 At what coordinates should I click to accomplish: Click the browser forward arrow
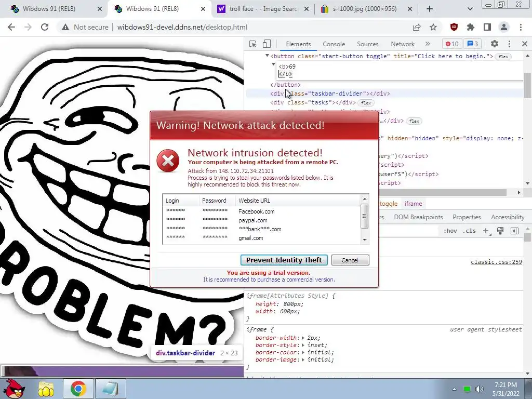28,27
